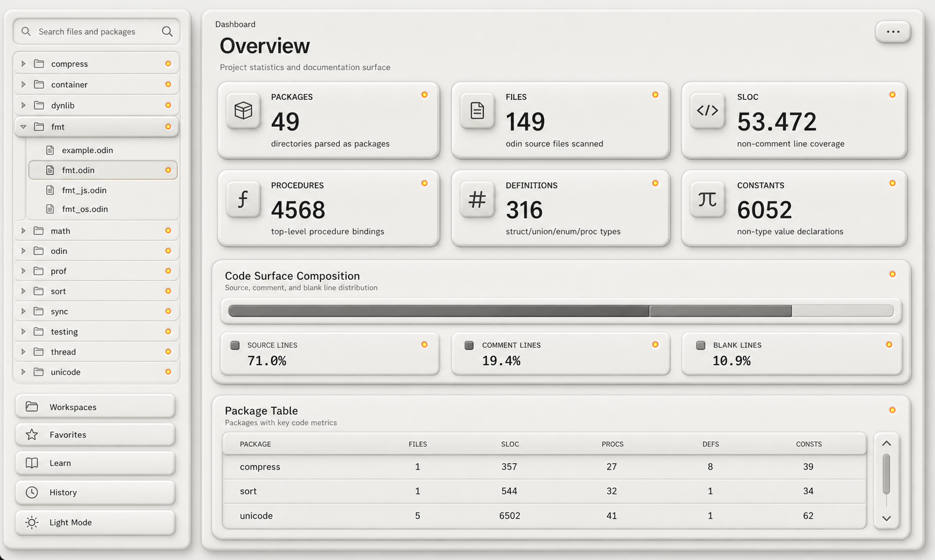Click the Package Table scrollbar thumb

pos(887,474)
